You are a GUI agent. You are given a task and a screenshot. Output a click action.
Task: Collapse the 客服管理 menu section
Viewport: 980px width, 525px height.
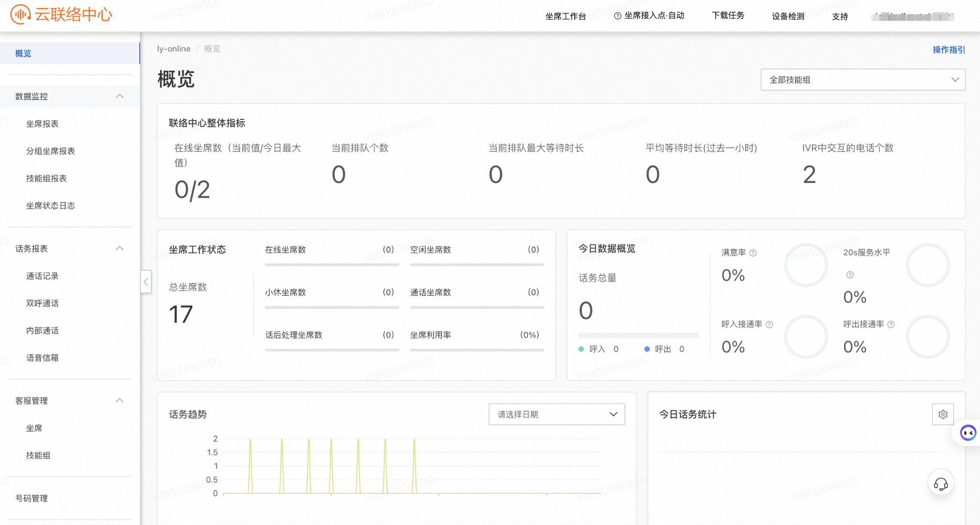click(119, 400)
